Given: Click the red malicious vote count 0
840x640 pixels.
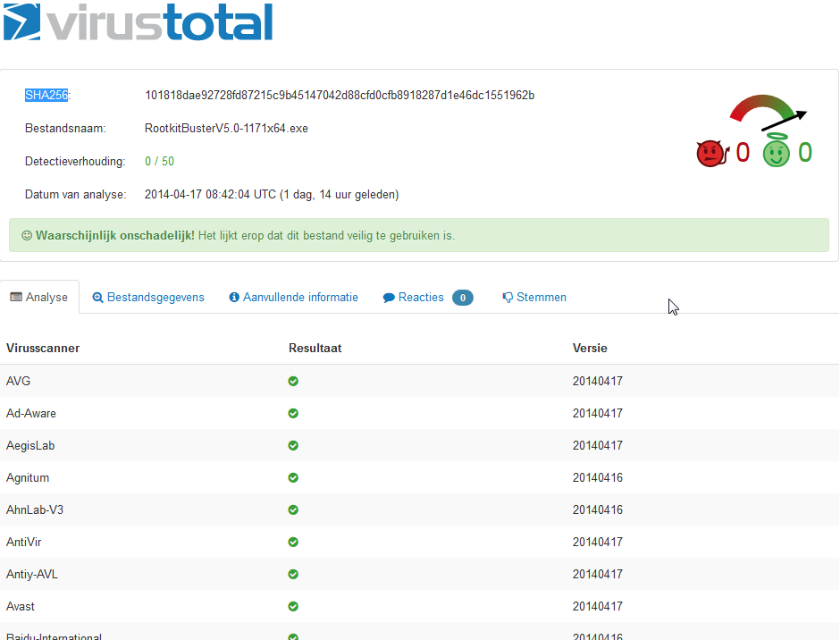Looking at the screenshot, I should [x=743, y=153].
